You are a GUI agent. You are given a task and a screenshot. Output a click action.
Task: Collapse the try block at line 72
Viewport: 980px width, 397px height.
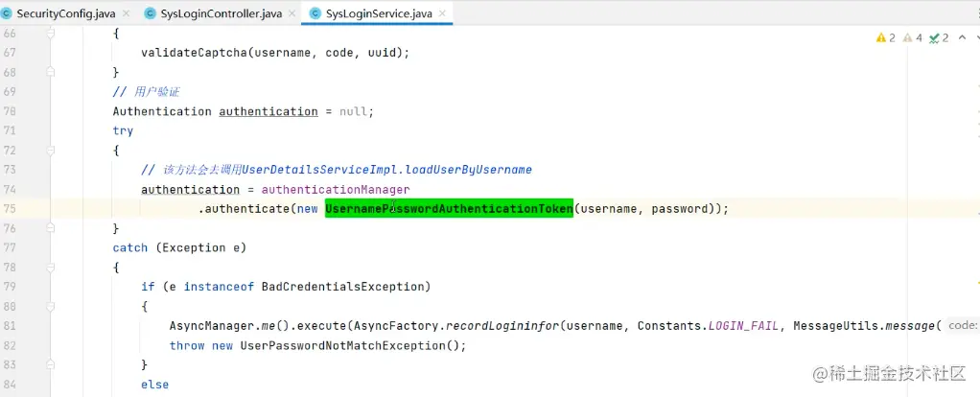(51, 150)
